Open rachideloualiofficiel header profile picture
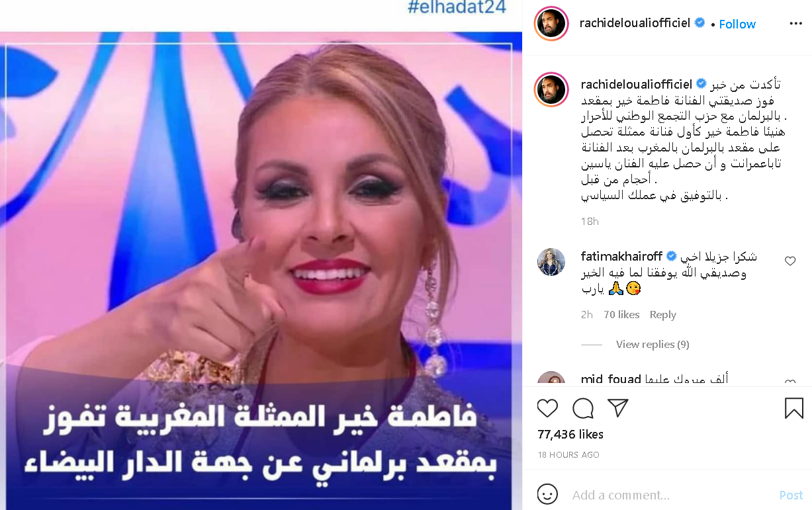 [x=551, y=24]
